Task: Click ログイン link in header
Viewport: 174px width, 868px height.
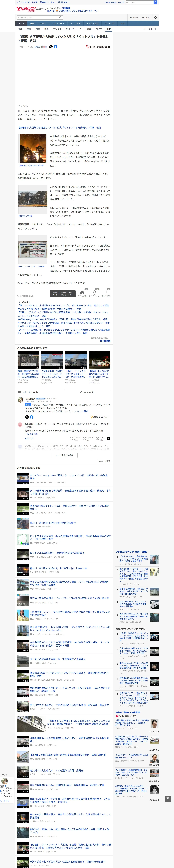Action: tap(51, 11)
